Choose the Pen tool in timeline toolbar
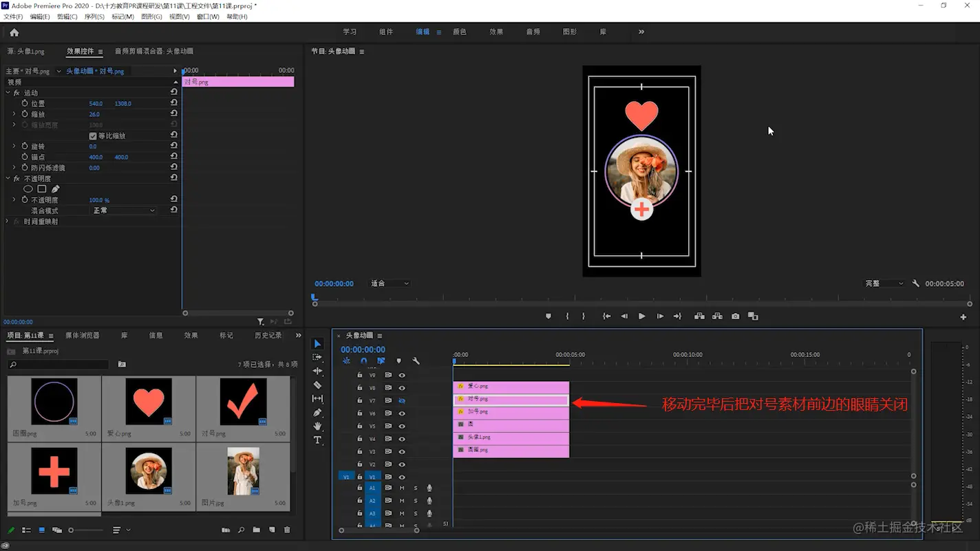The image size is (980, 551). (x=317, y=413)
